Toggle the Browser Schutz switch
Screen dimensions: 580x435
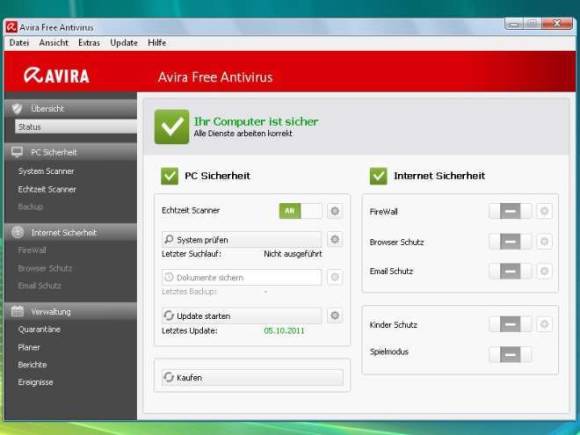click(x=510, y=242)
